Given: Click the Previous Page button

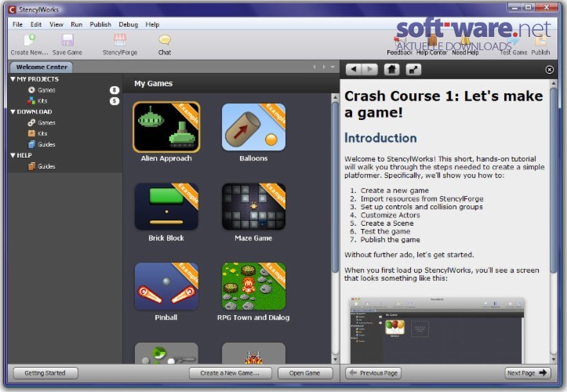Looking at the screenshot, I should tap(373, 373).
